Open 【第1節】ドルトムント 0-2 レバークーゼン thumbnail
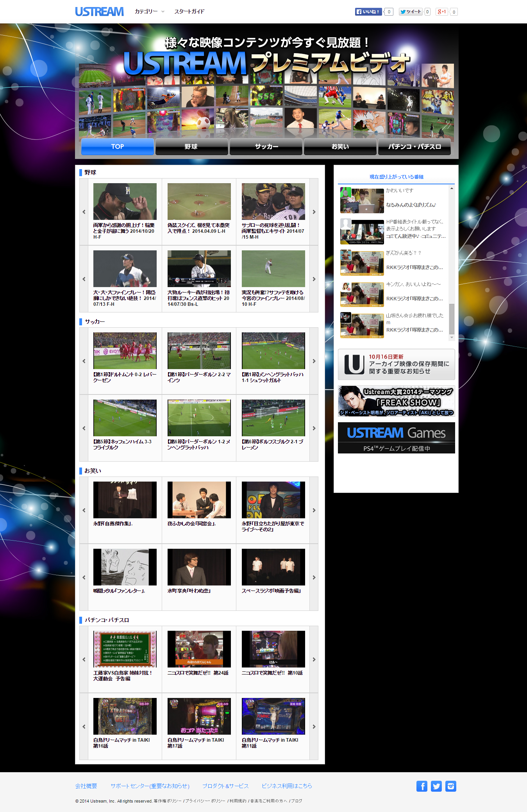This screenshot has height=812, width=527. click(x=125, y=351)
